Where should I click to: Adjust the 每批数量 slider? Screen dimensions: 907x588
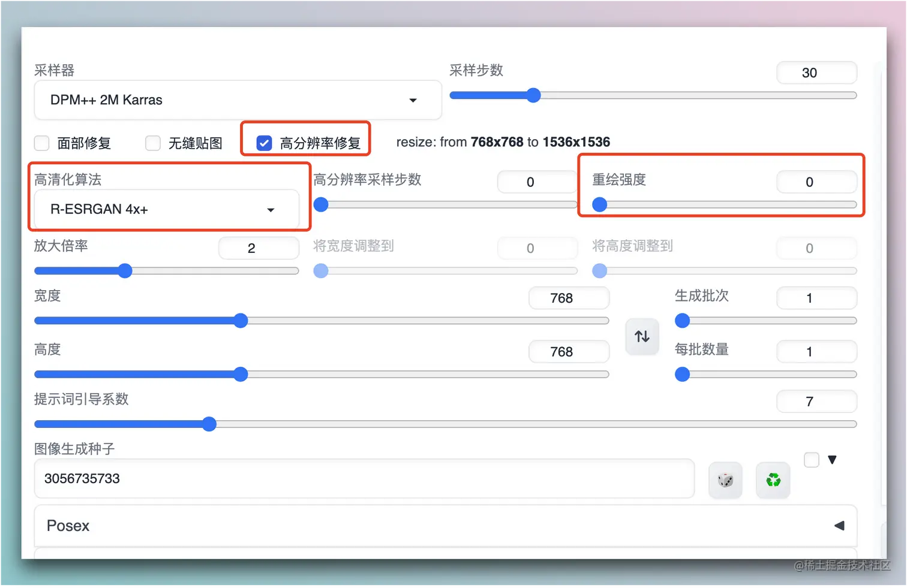(766, 375)
